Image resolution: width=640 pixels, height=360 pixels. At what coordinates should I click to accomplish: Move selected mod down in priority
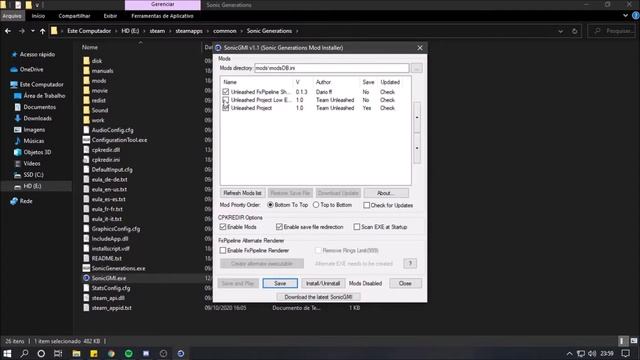click(x=417, y=148)
